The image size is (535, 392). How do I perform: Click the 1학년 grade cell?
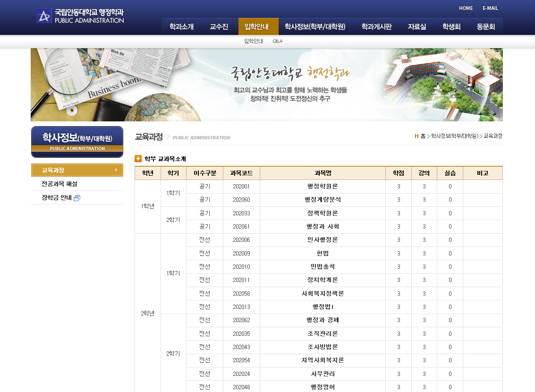click(x=148, y=206)
